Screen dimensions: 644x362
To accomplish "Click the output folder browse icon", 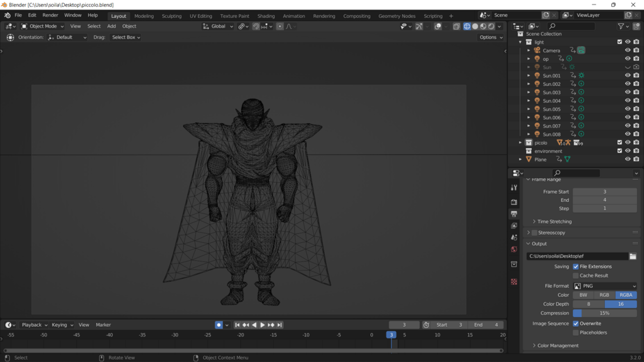I will click(x=633, y=256).
